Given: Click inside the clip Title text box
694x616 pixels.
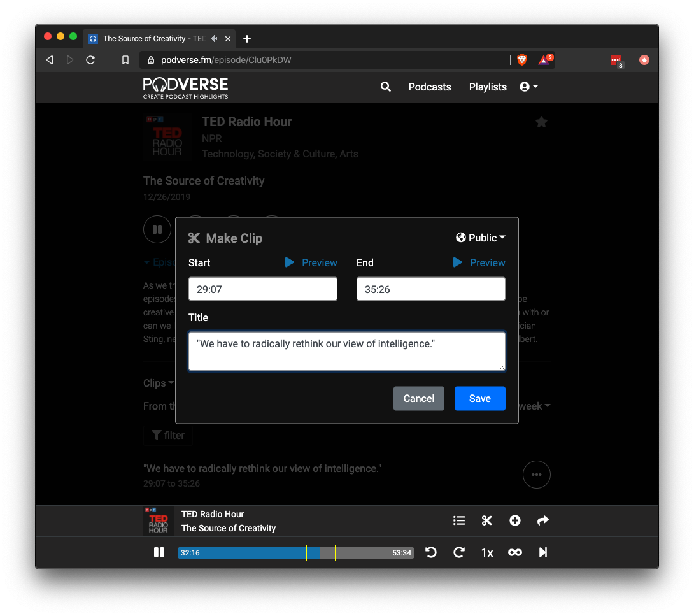Looking at the screenshot, I should click(x=346, y=351).
